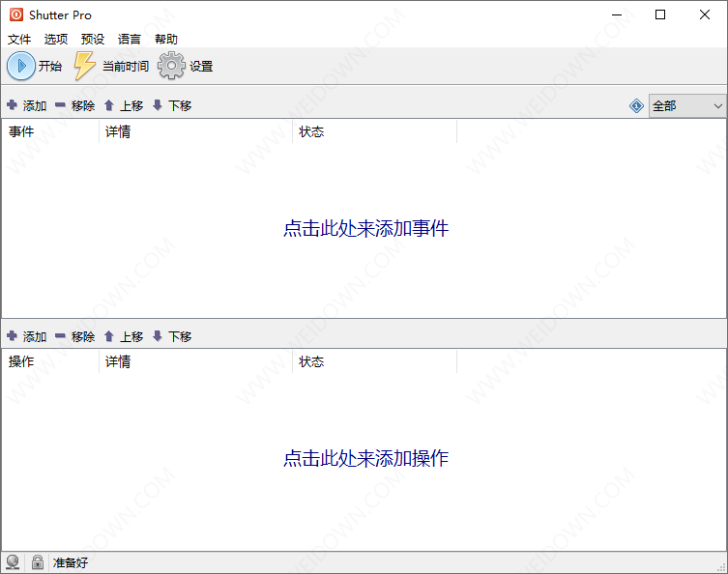Open the 文件 menu
Image resolution: width=728 pixels, height=574 pixels.
coord(19,39)
